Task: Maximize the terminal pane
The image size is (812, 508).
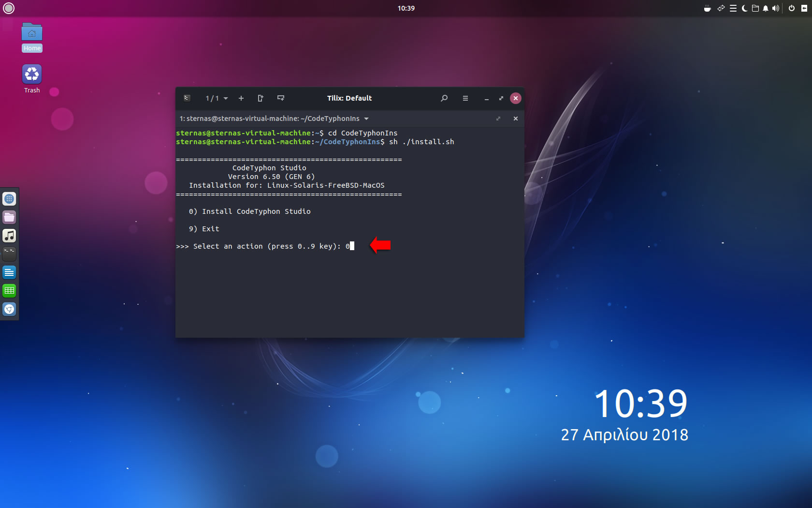Action: click(x=498, y=119)
